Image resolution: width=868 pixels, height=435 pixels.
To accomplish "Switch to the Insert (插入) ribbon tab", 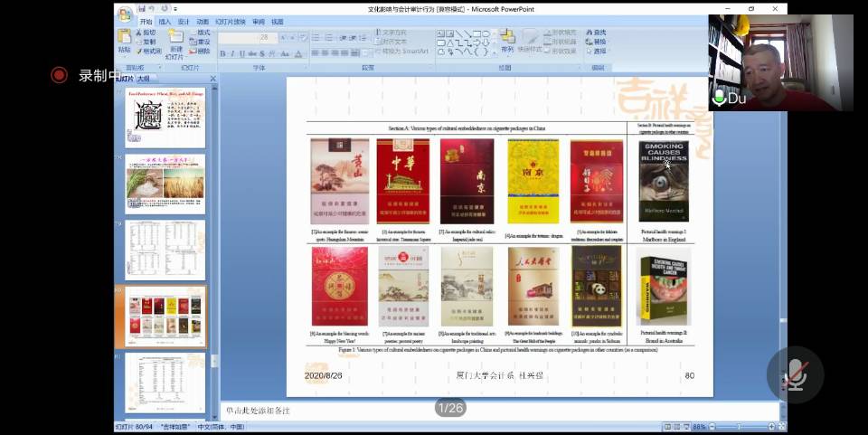I will click(x=165, y=22).
